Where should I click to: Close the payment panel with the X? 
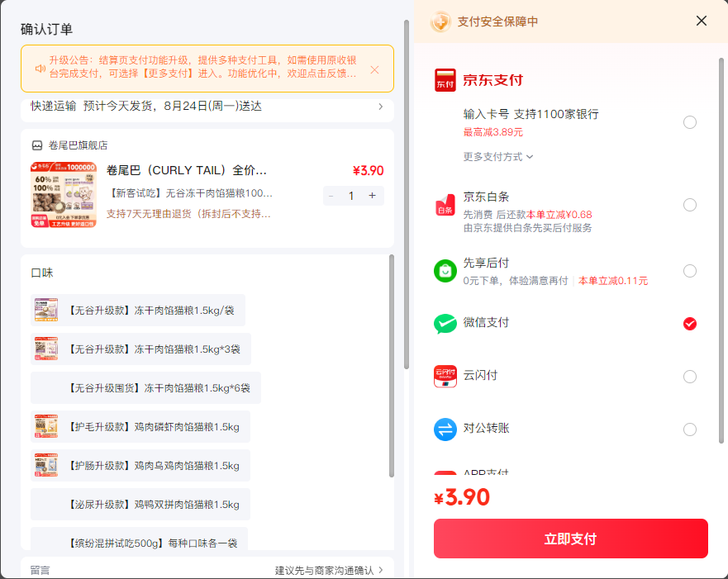701,21
